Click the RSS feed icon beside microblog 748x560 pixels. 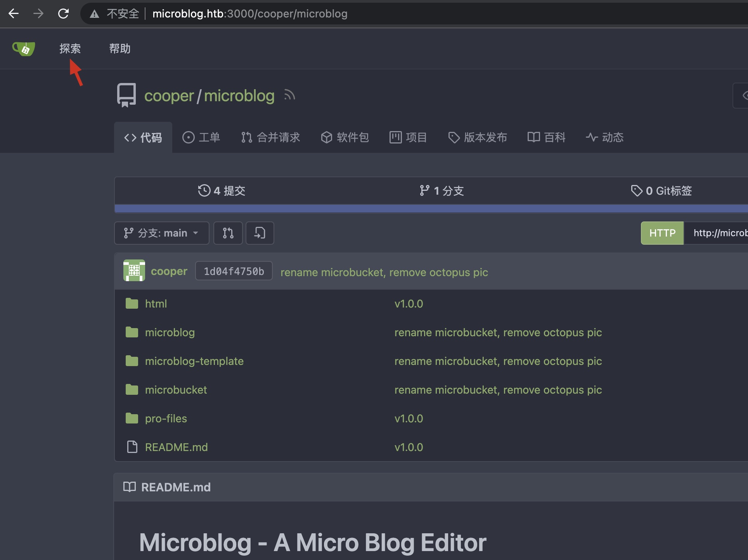point(289,95)
